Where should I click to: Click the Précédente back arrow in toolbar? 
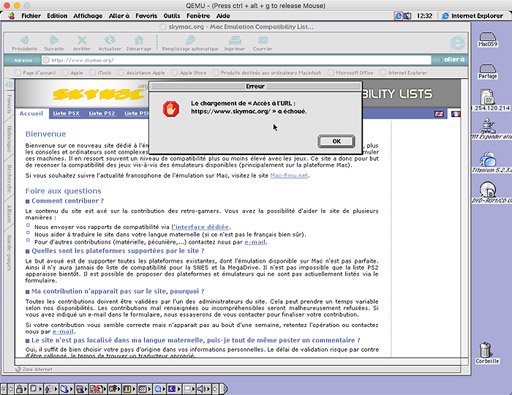click(24, 40)
